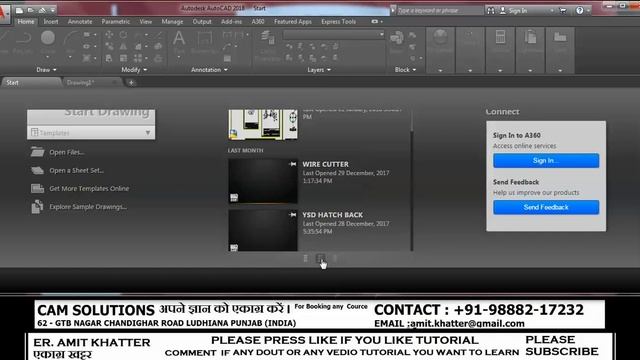Click the Open icon in Quick Access toolbar
Screen dimensions: 640x360
pyautogui.click(x=31, y=10)
